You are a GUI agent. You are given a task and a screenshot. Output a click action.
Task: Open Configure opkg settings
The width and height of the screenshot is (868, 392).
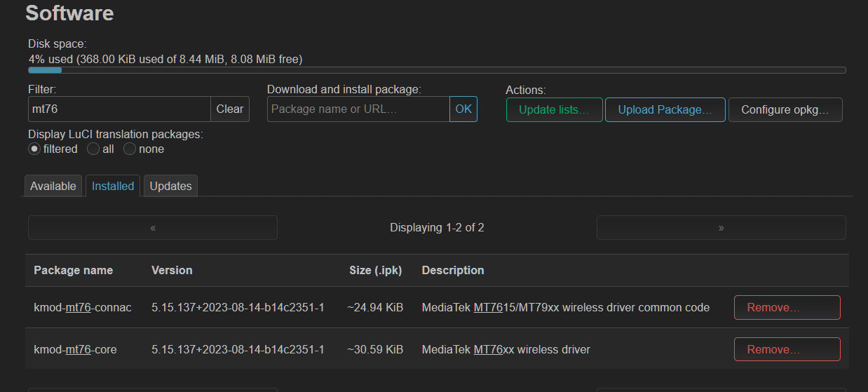[x=785, y=109]
